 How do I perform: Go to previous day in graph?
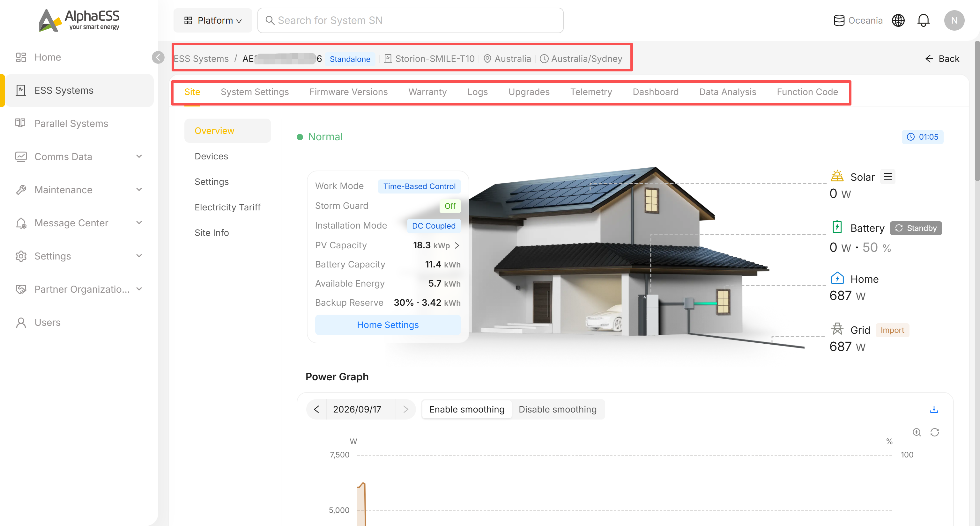316,409
